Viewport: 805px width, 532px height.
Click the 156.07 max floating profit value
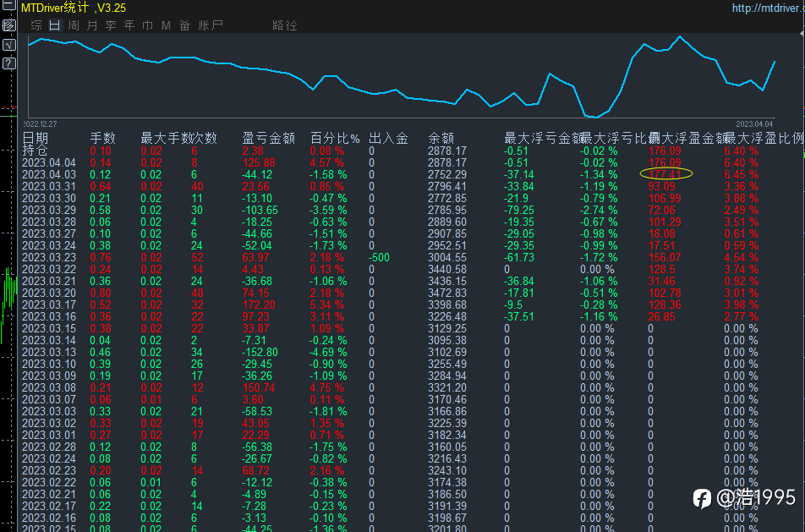[665, 257]
